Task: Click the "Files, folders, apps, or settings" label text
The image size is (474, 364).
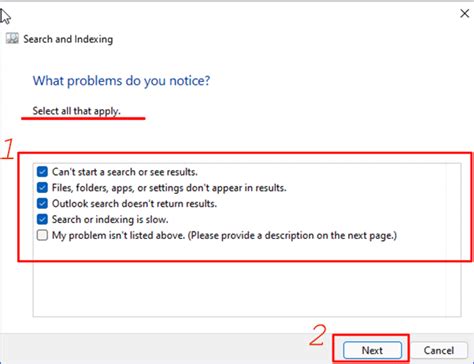Action: [x=169, y=188]
